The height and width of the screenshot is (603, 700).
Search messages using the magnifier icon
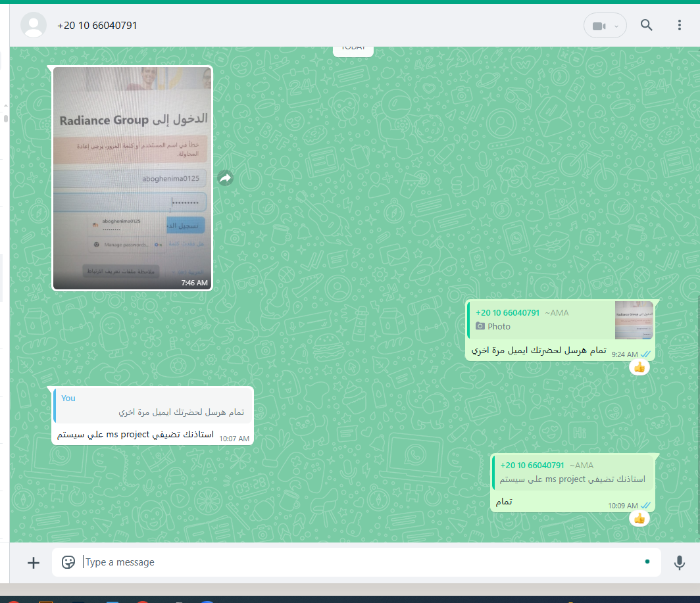click(x=646, y=25)
